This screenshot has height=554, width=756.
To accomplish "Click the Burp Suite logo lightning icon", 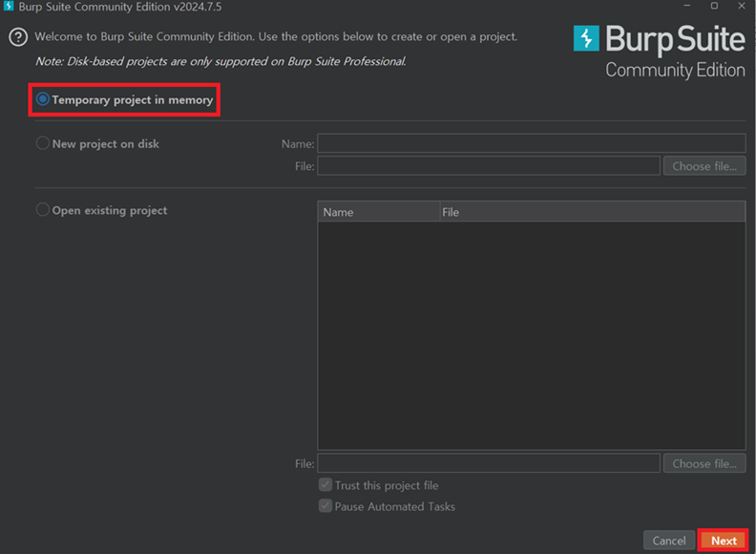I will tap(586, 38).
